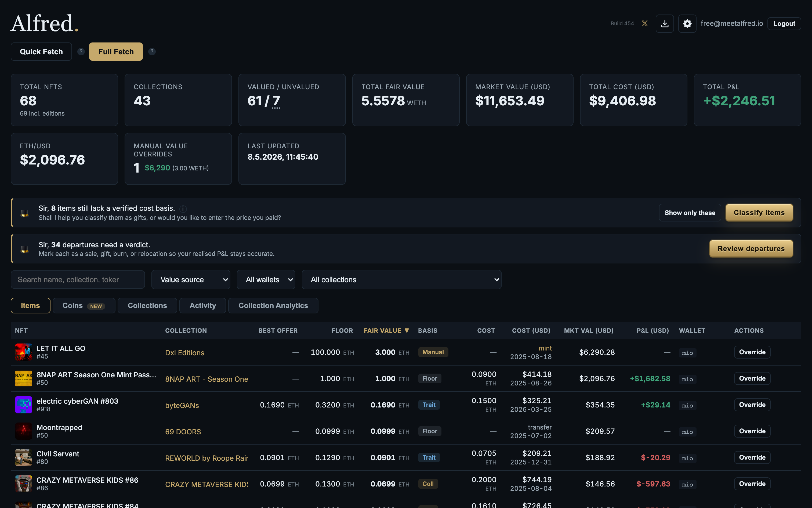Switch to the Activity tab
The height and width of the screenshot is (508, 812).
(x=203, y=305)
